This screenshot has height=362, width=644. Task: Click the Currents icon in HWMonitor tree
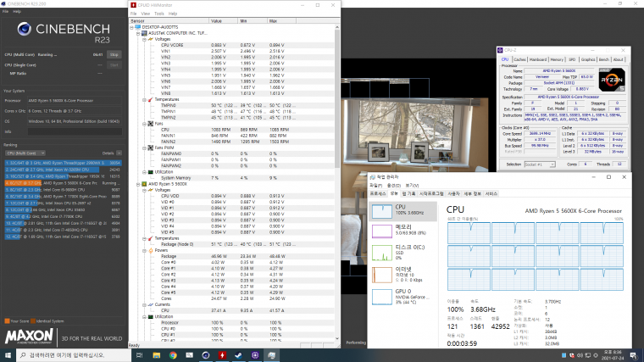(x=151, y=305)
